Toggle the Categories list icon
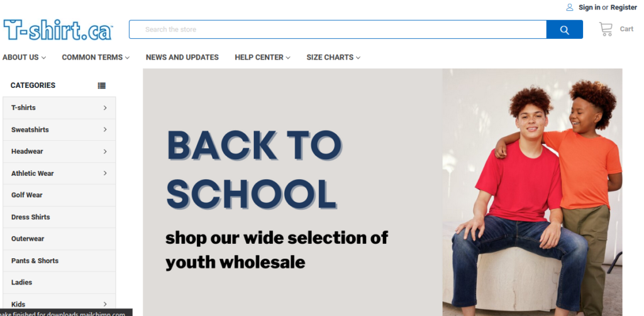This screenshot has height=316, width=644. [101, 85]
